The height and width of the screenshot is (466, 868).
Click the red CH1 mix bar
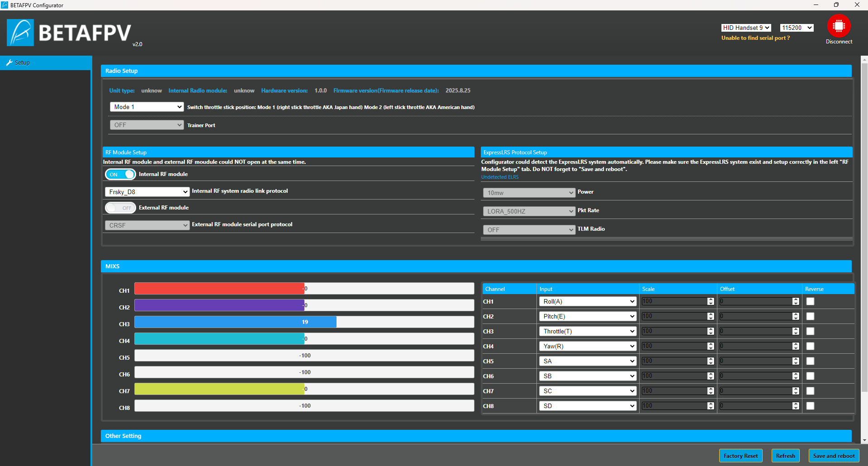219,289
